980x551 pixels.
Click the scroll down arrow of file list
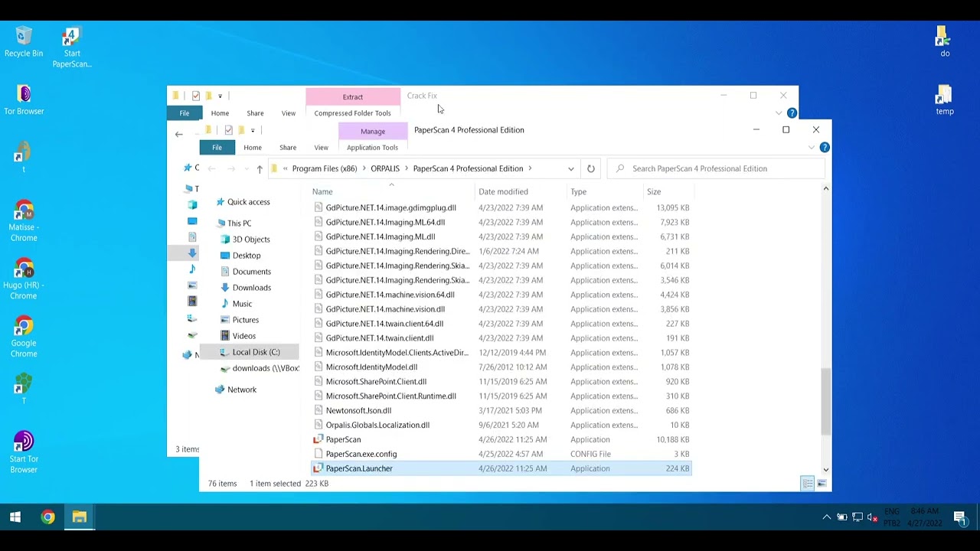(x=825, y=469)
